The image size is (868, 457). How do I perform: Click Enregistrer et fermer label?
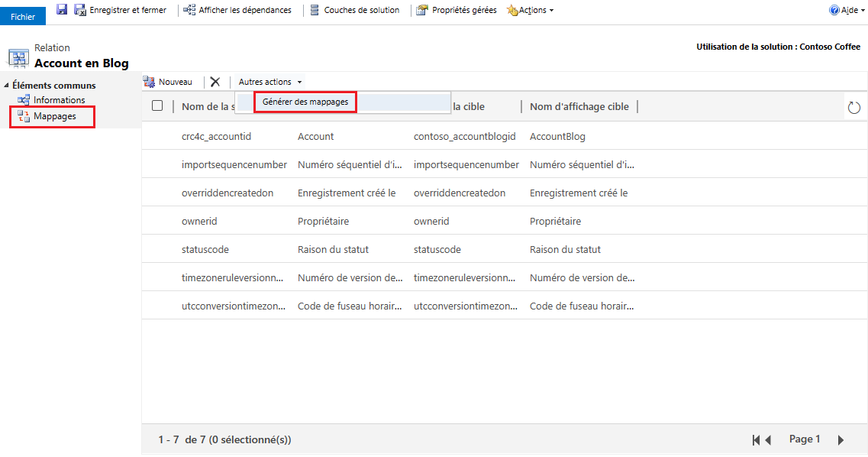(128, 10)
